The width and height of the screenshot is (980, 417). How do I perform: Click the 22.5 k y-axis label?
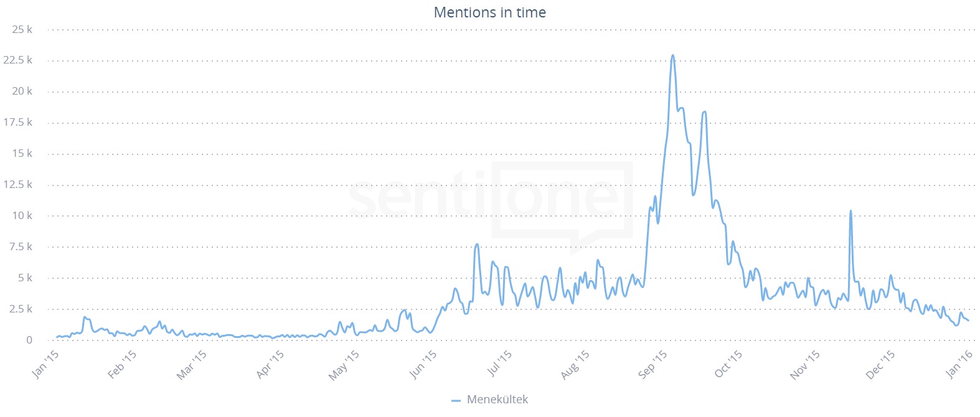click(18, 60)
